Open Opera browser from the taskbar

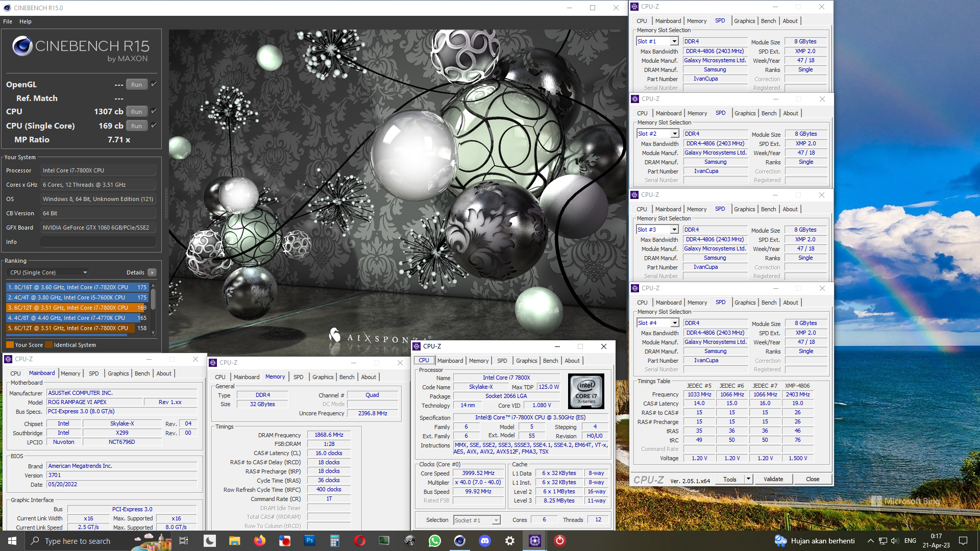pyautogui.click(x=359, y=541)
